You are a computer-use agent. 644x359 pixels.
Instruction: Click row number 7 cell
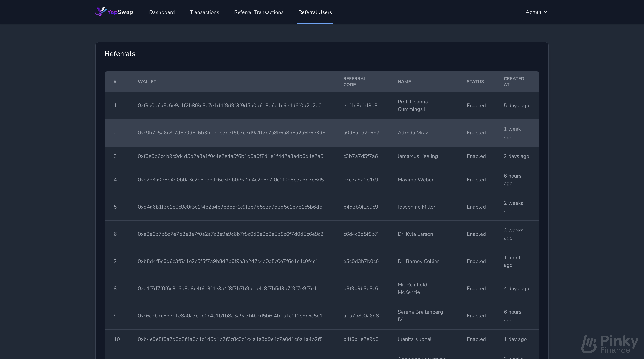tap(115, 261)
